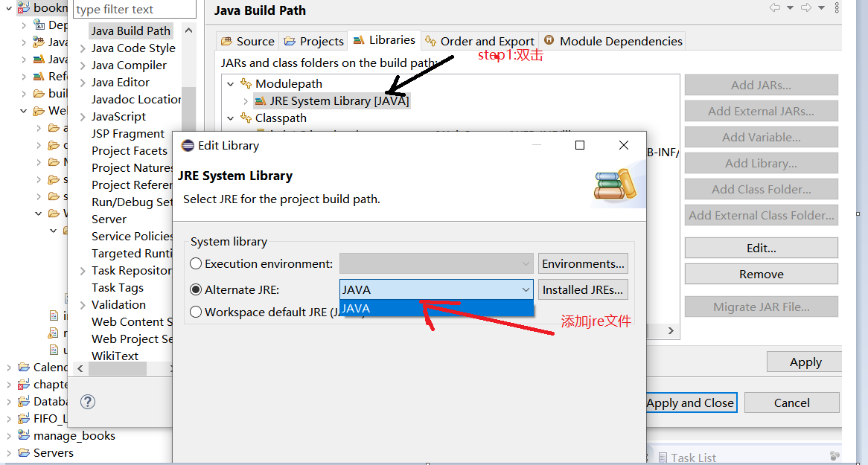This screenshot has height=465, width=868.
Task: Open the dialog's three-dot view menu
Action: (837, 7)
